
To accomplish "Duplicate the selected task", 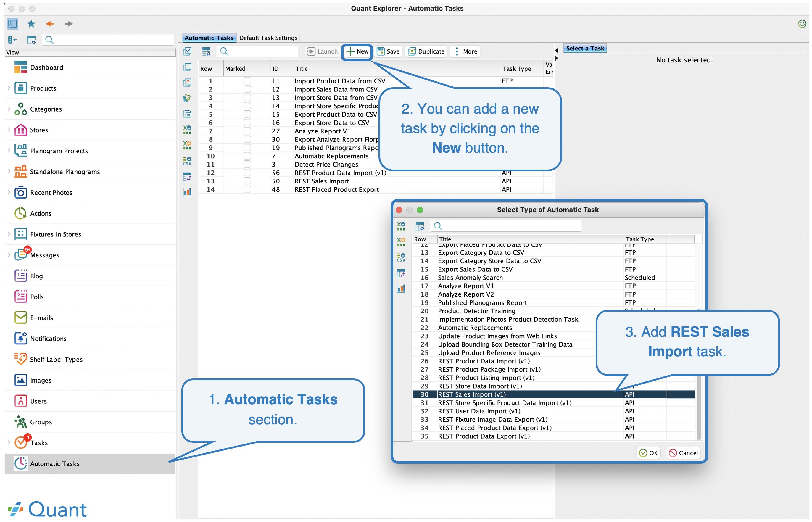I will tap(426, 51).
